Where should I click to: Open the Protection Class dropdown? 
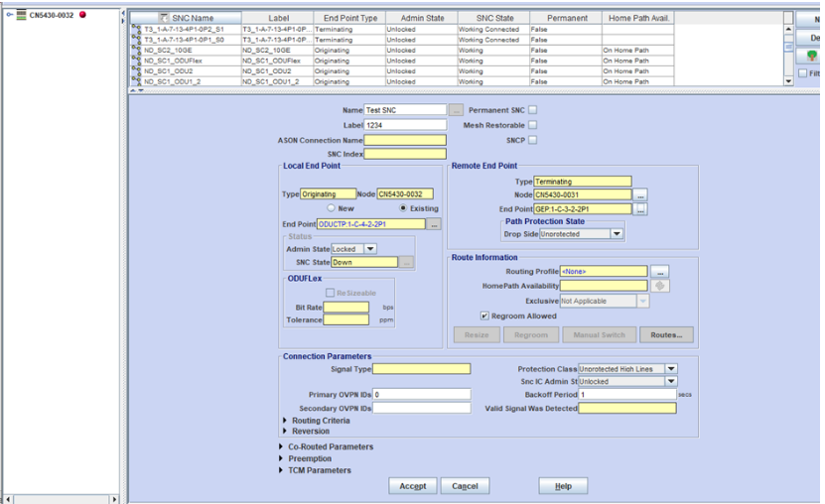[671, 369]
